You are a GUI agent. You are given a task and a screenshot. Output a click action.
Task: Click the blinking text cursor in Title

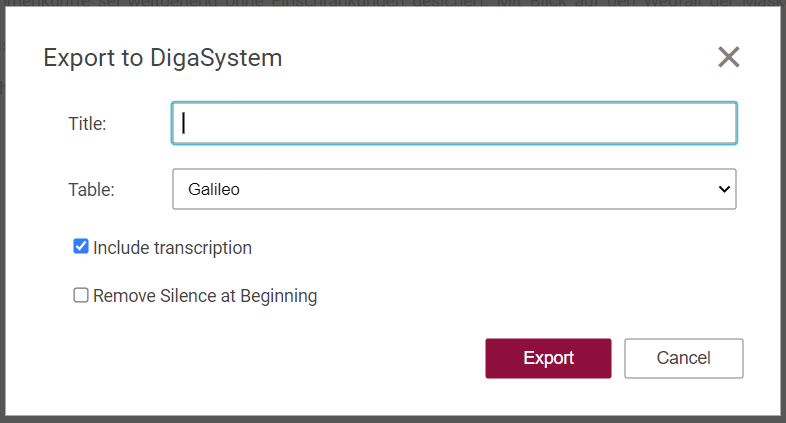[x=185, y=123]
